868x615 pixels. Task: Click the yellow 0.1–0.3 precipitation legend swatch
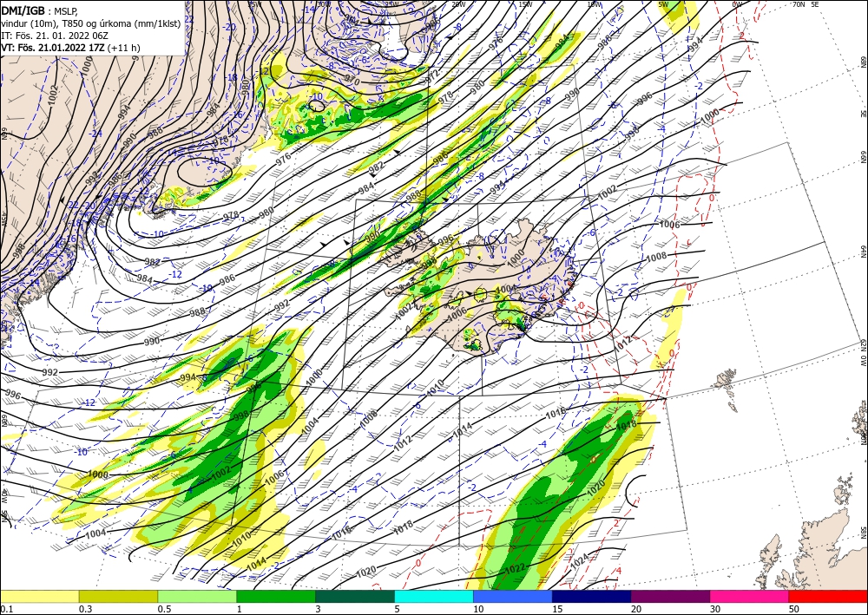click(39, 596)
